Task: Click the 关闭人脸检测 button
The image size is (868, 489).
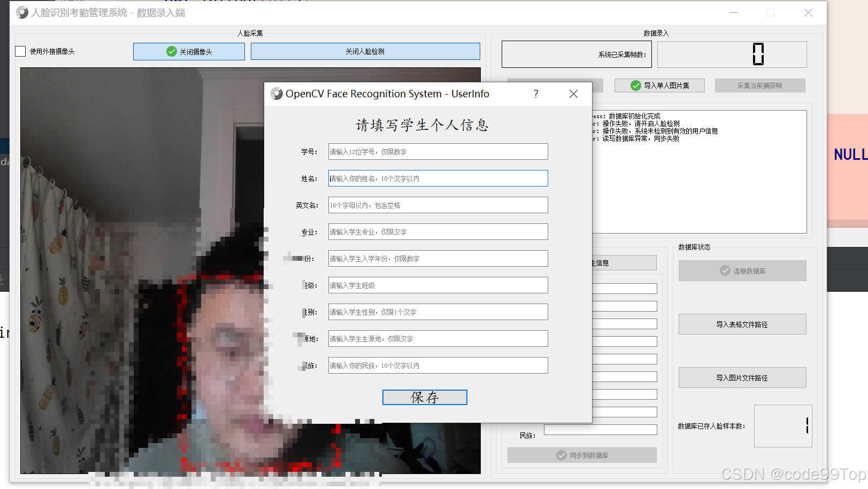Action: tap(365, 51)
